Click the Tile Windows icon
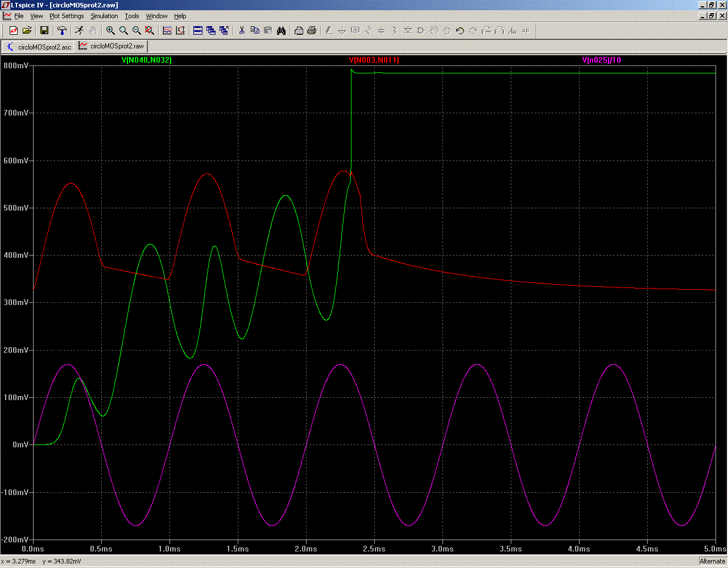 pyautogui.click(x=198, y=31)
